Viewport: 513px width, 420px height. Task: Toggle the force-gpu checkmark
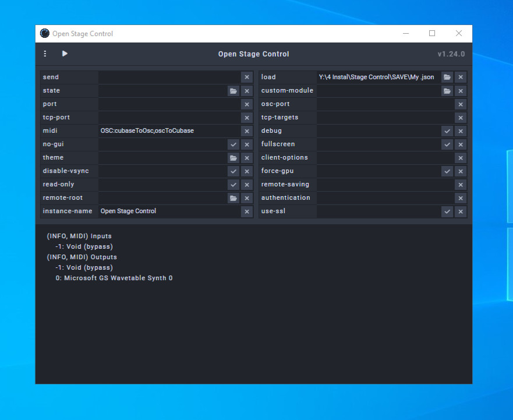(x=447, y=171)
